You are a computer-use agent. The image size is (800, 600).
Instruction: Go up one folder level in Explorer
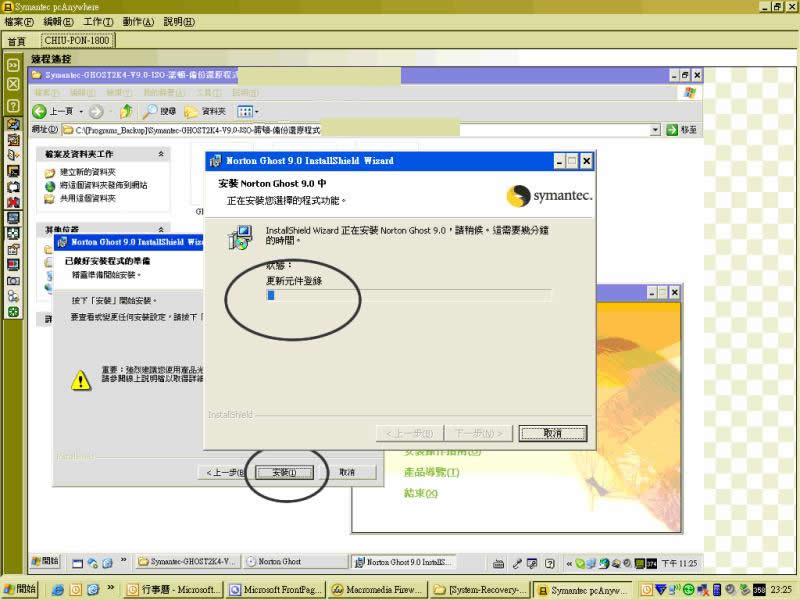tap(126, 111)
